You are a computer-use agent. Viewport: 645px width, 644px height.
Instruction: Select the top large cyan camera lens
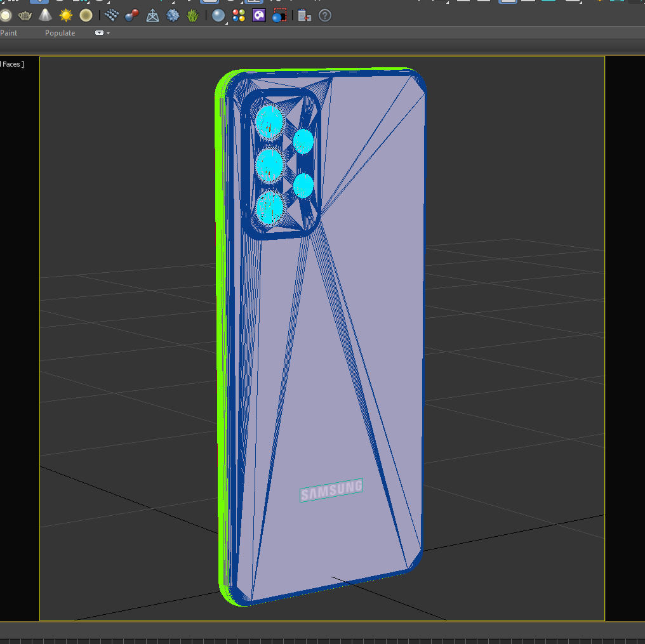pyautogui.click(x=270, y=122)
